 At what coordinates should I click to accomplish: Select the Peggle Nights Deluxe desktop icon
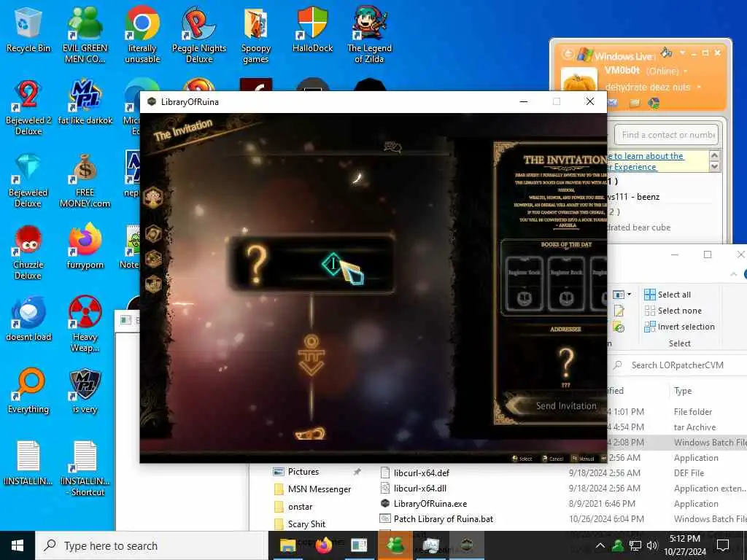pyautogui.click(x=199, y=34)
